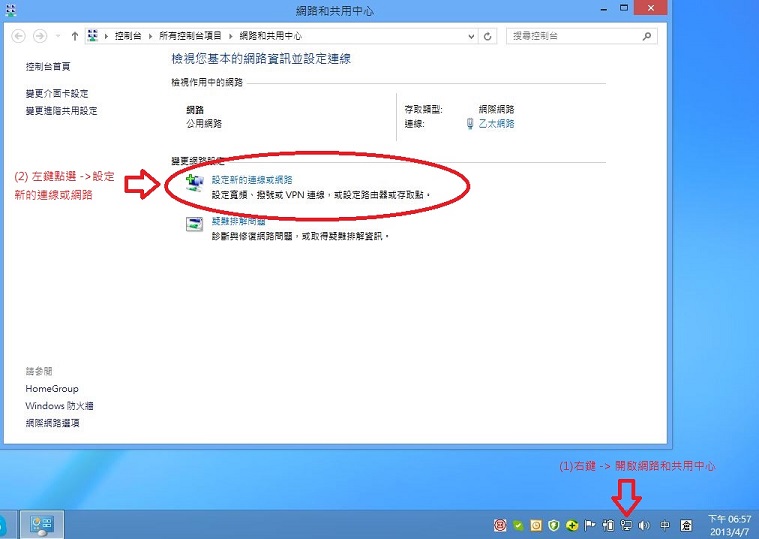Open the volume speaker icon in the tray
This screenshot has width=759, height=539.
pos(643,525)
